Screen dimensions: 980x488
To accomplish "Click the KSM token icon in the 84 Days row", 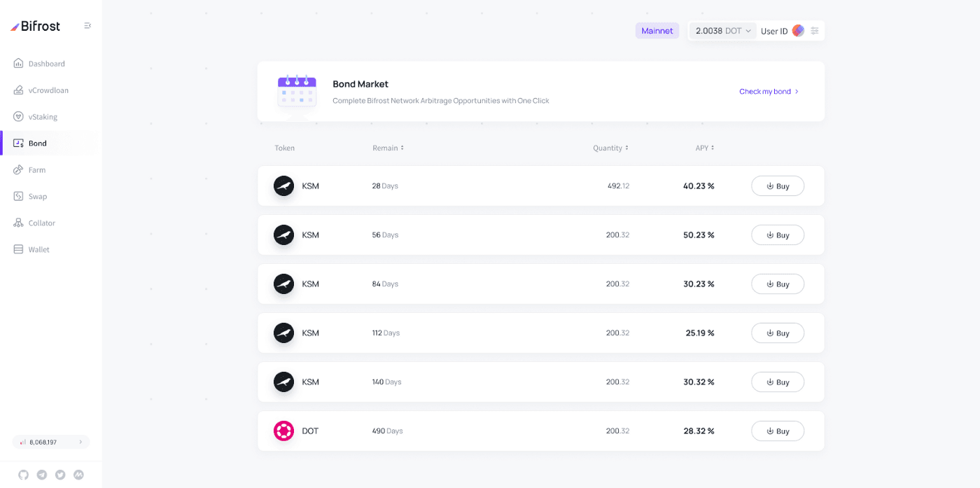I will tap(283, 284).
